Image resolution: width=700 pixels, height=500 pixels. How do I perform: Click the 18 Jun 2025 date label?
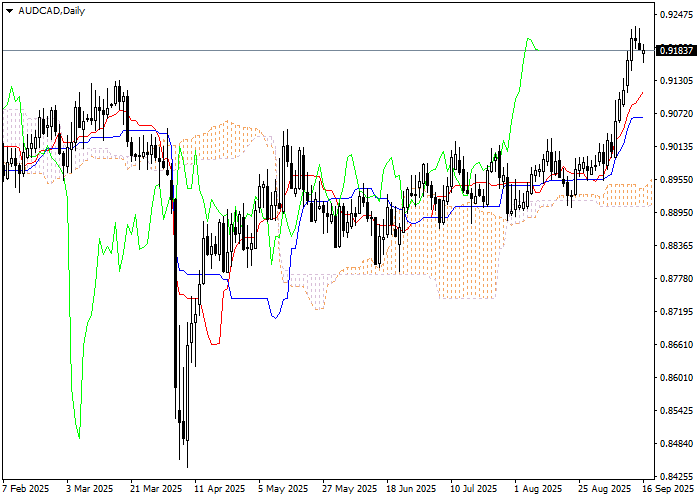click(x=411, y=489)
